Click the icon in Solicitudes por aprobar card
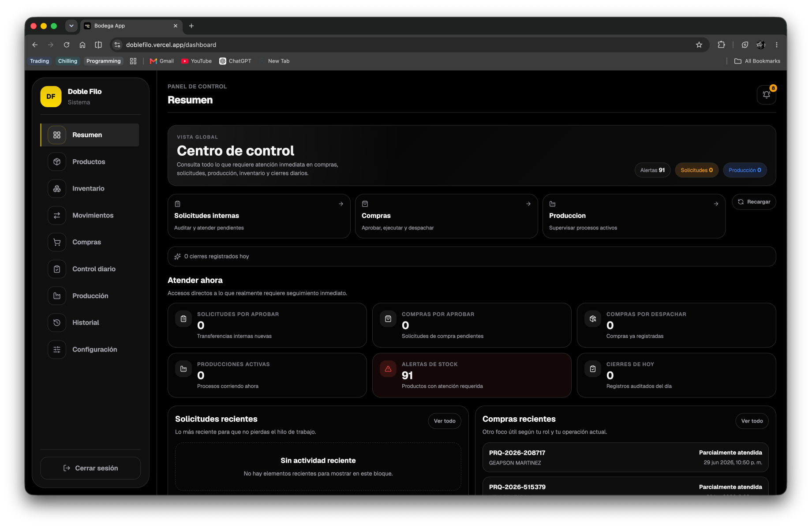Image resolution: width=812 pixels, height=528 pixels. click(183, 318)
